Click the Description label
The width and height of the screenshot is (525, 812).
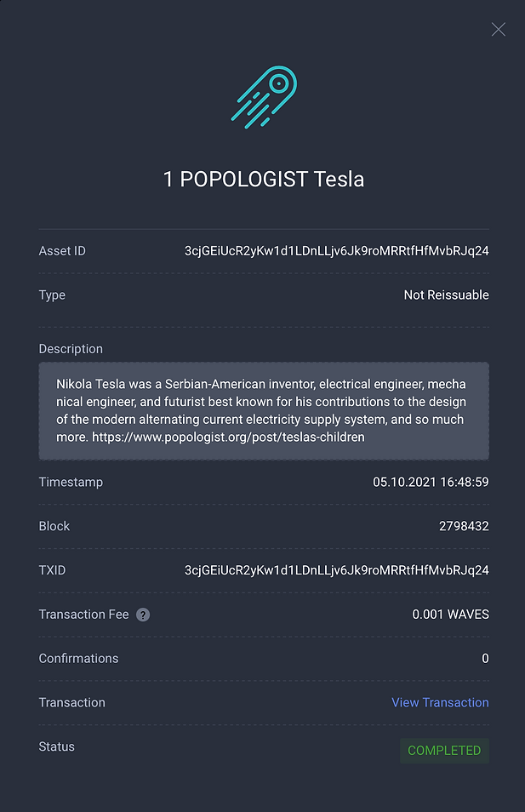[x=71, y=349]
